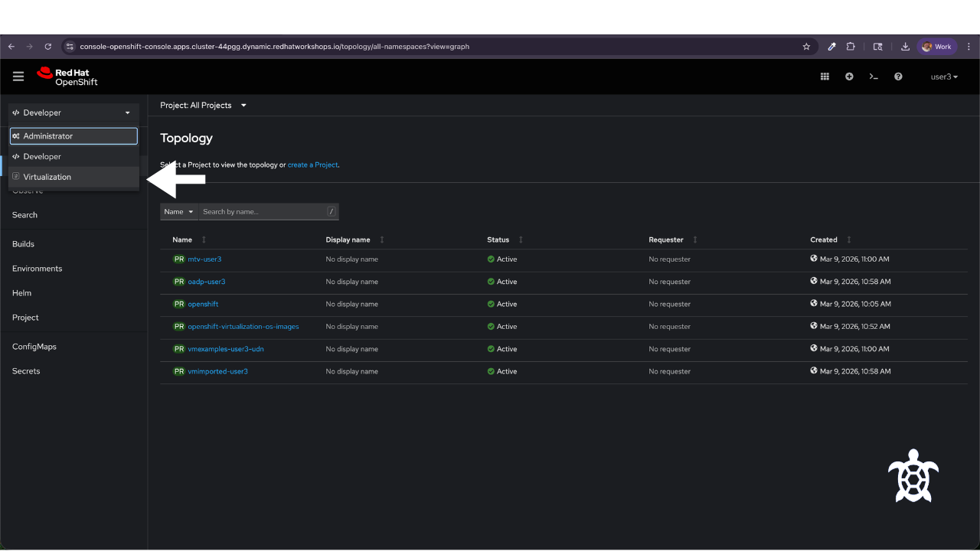This screenshot has width=980, height=551.
Task: Go to Helm in sidebar
Action: (x=22, y=293)
